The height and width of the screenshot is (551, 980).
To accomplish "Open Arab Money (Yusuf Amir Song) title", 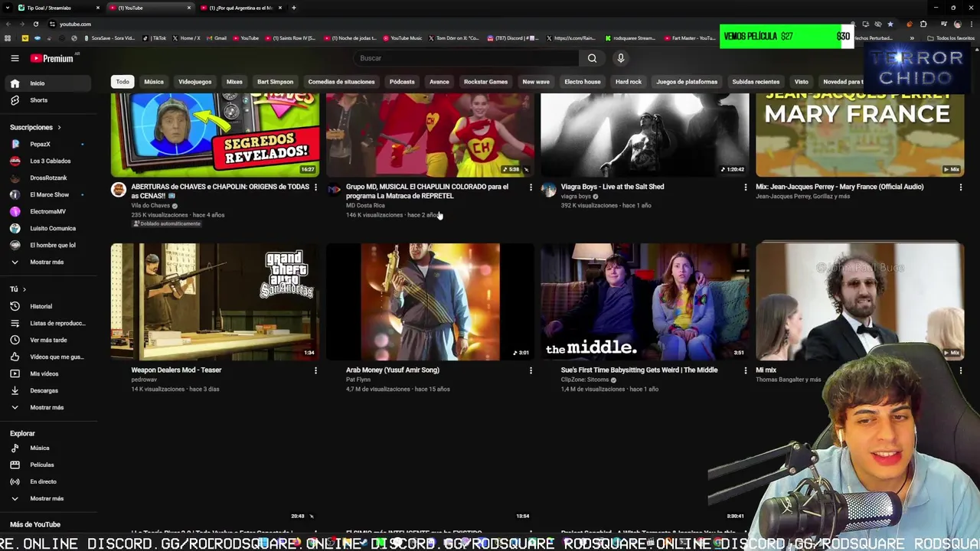I will coord(393,370).
